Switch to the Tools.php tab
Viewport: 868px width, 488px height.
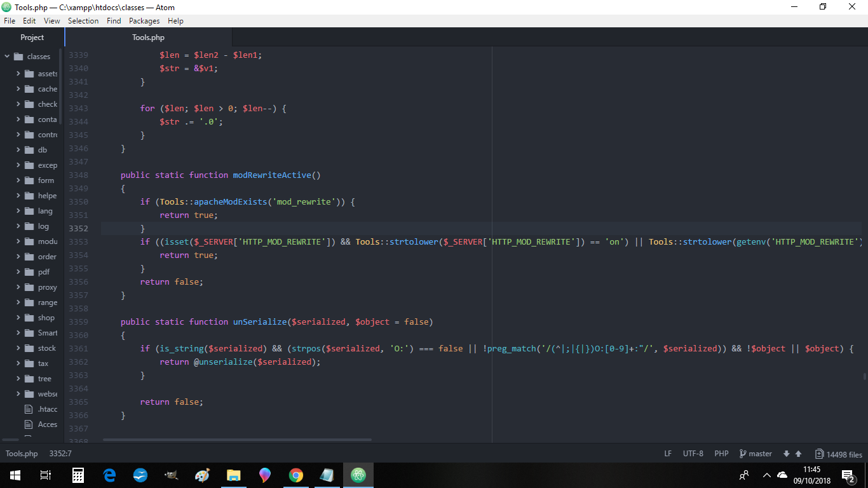(149, 37)
